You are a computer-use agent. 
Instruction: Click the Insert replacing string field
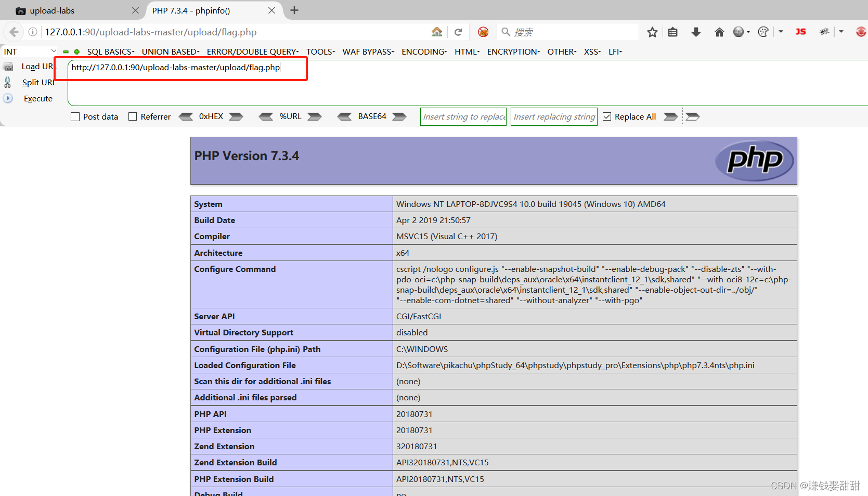[554, 116]
